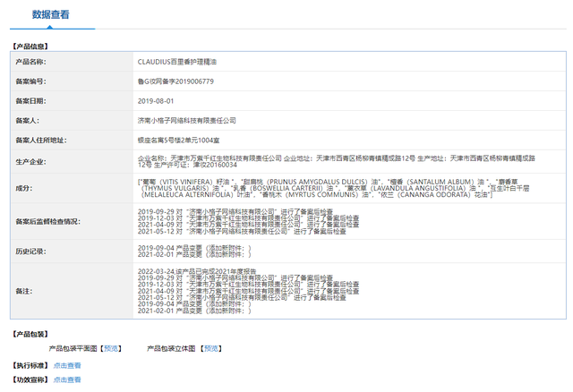Click the 产品包装立体图 label
The image size is (573, 392).
171,348
